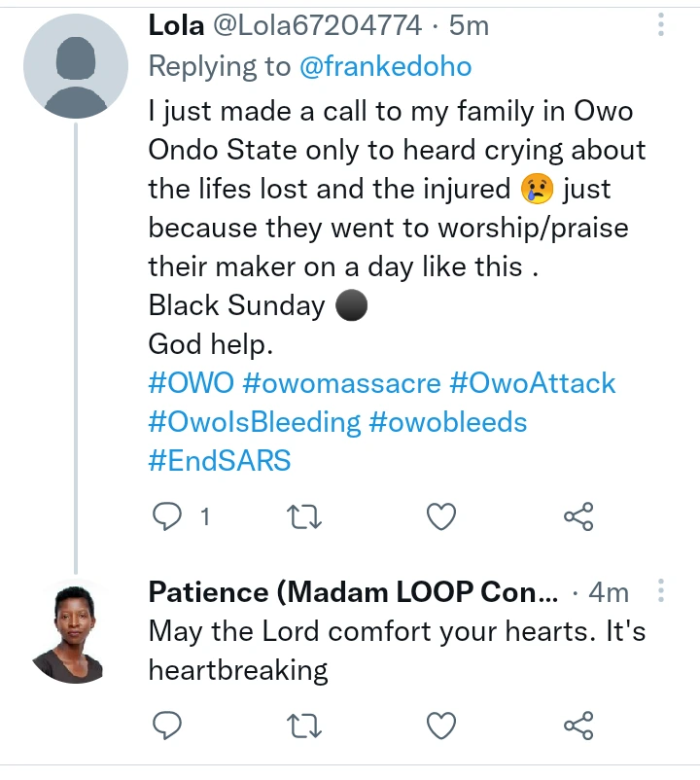Reply to Lola's tweet via comment icon
Image resolution: width=700 pixels, height=780 pixels.
click(168, 517)
